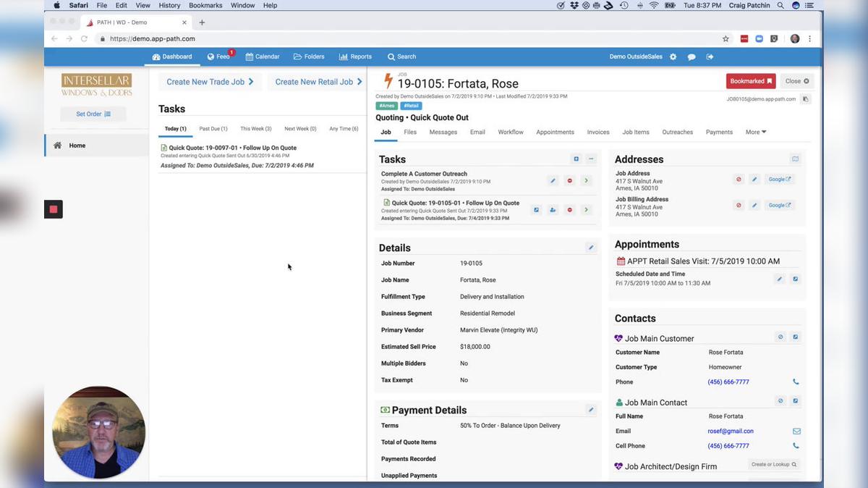Open the appointment external link icon
This screenshot has width=868, height=488.
pos(796,279)
